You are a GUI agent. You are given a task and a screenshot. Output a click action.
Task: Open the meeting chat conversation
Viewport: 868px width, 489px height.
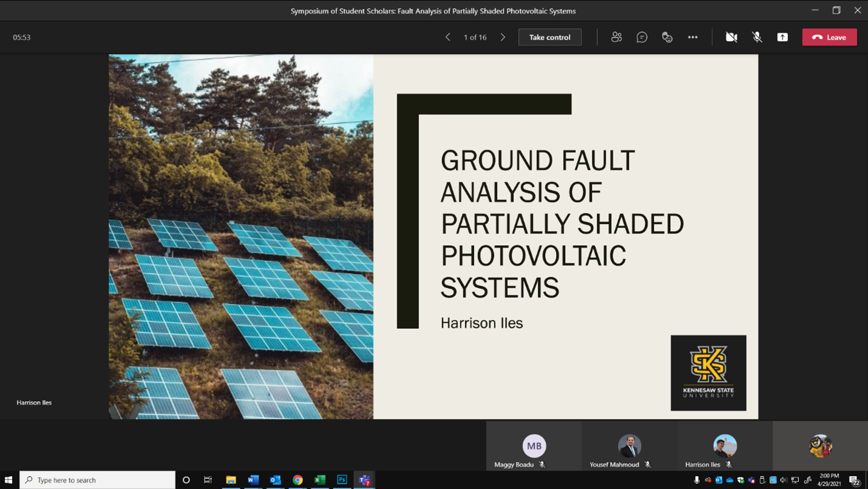[x=642, y=37]
